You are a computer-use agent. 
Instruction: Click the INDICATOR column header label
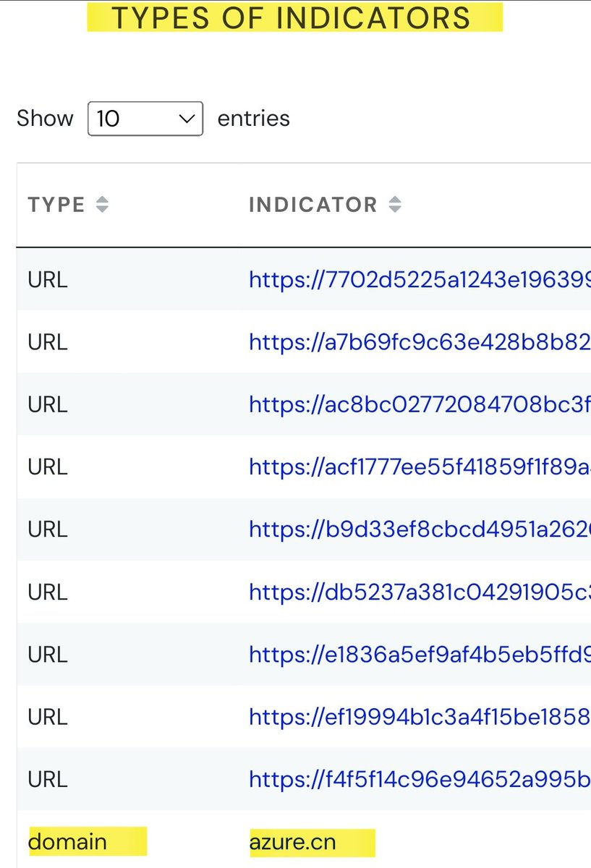[x=312, y=205]
